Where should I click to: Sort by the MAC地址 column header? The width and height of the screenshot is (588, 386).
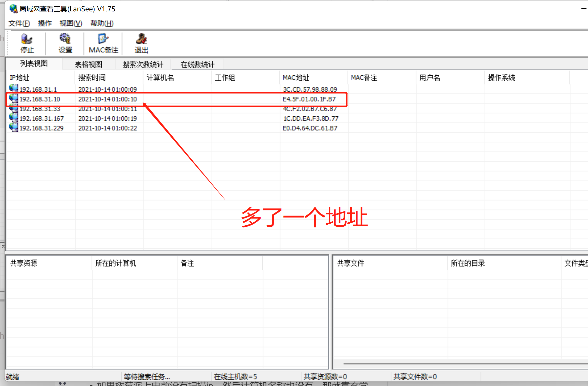click(296, 78)
